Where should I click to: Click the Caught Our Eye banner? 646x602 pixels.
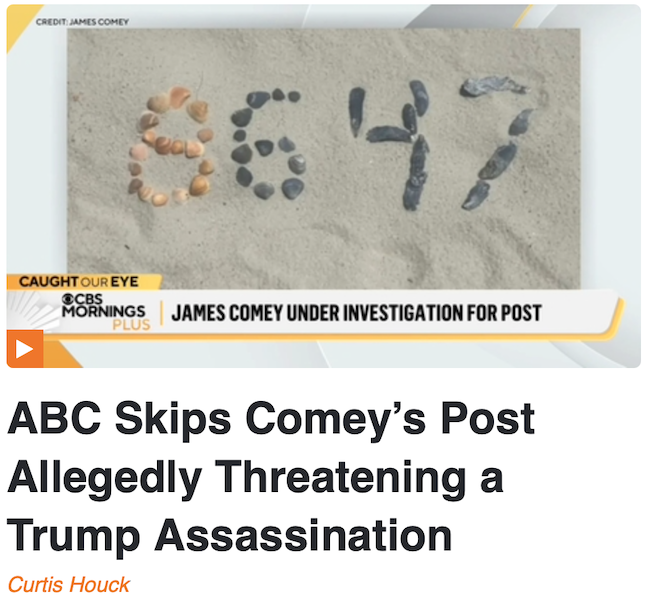tap(84, 282)
